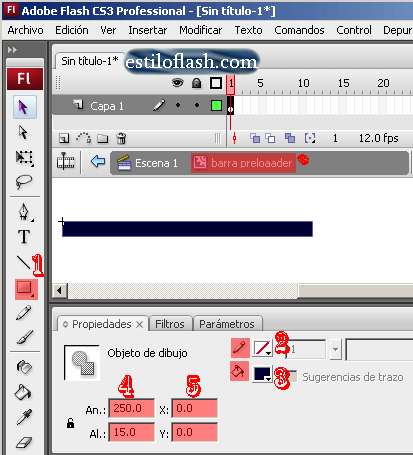
Task: Select the Eraser tool
Action: (x=24, y=442)
